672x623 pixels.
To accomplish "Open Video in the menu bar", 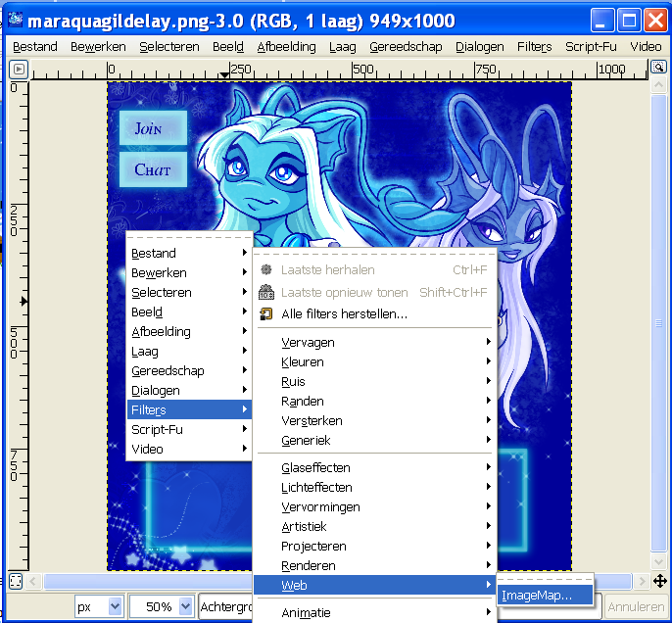I will pyautogui.click(x=646, y=47).
